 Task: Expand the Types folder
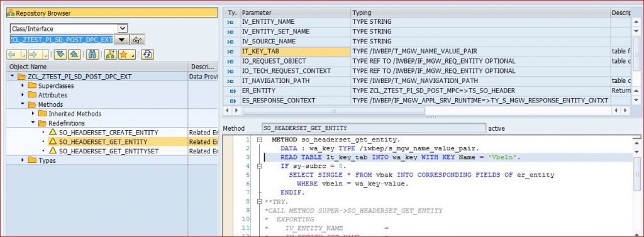pos(23,160)
